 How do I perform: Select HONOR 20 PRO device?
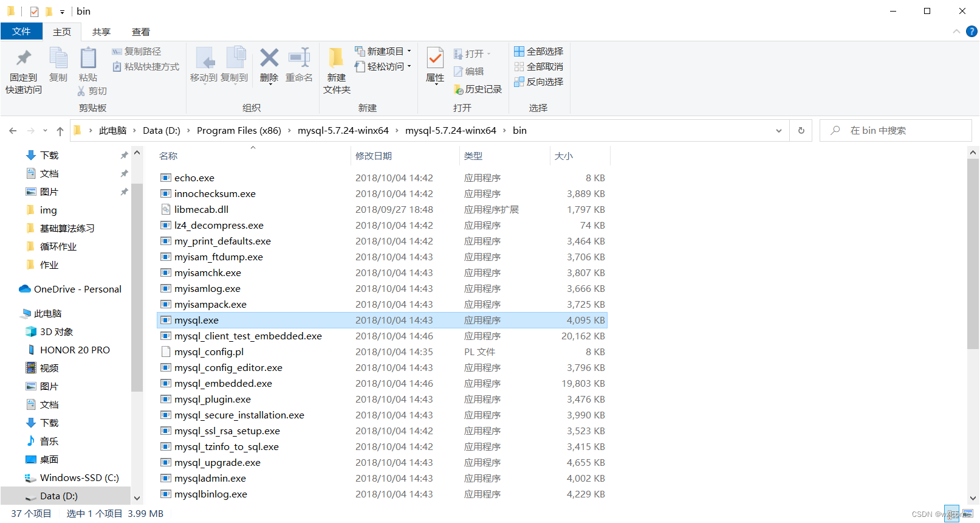(x=68, y=350)
